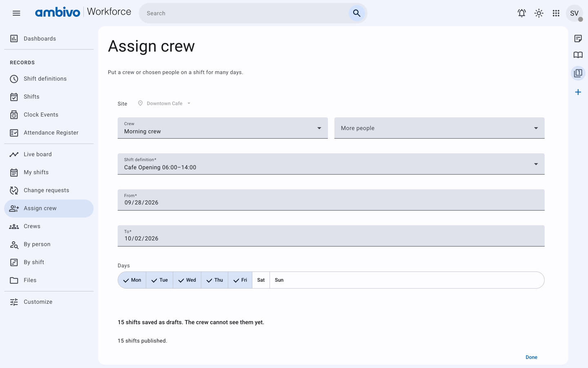Image resolution: width=588 pixels, height=368 pixels.
Task: Open Live board in the sidebar
Action: pyautogui.click(x=49, y=154)
